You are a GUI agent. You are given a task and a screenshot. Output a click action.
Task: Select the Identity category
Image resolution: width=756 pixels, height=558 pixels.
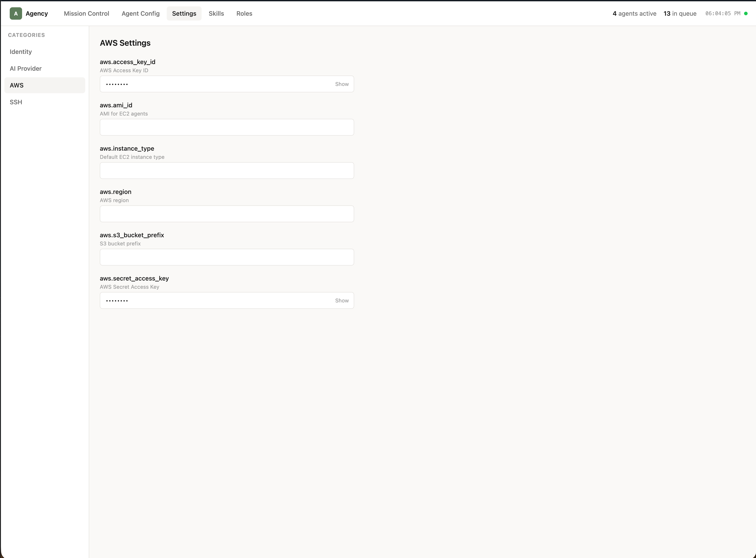click(x=21, y=52)
